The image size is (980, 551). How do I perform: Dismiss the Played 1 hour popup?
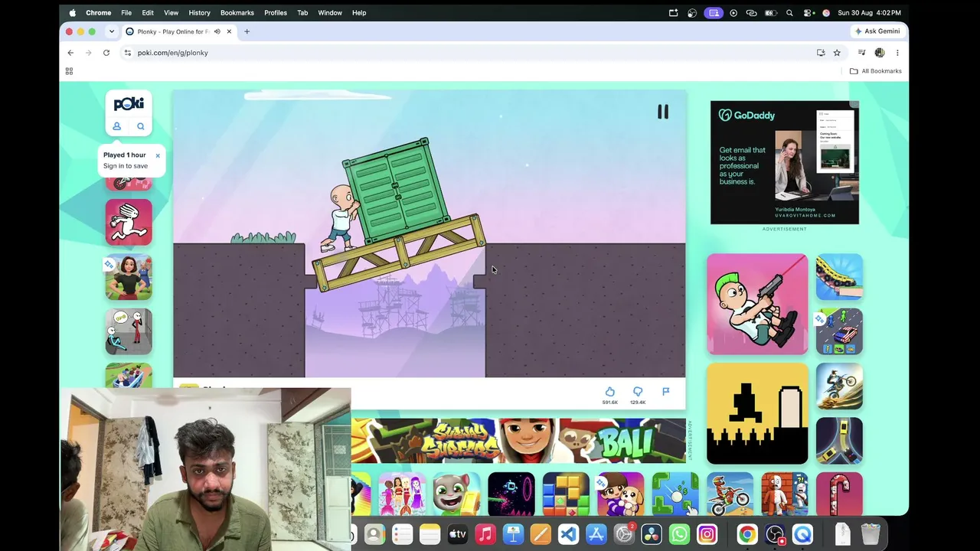[x=158, y=155]
